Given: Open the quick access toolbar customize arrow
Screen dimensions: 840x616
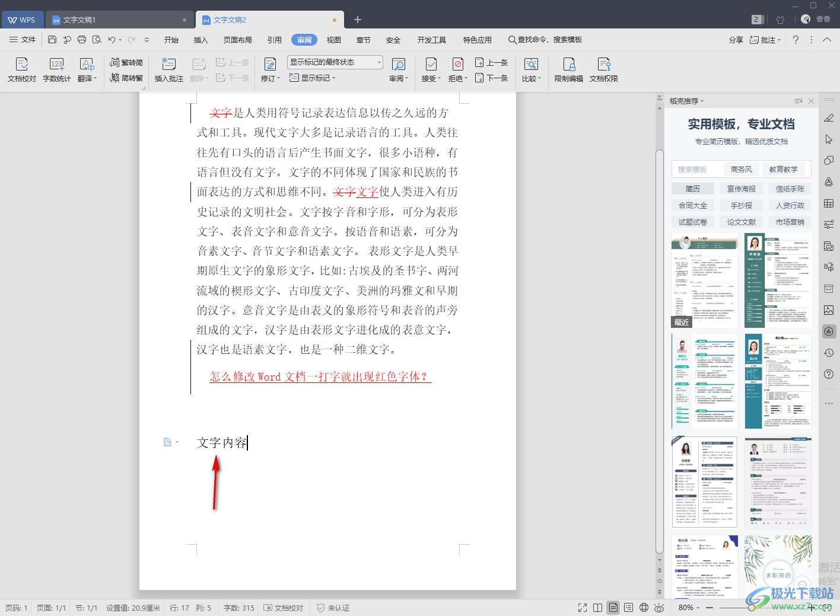Looking at the screenshot, I should [x=147, y=40].
